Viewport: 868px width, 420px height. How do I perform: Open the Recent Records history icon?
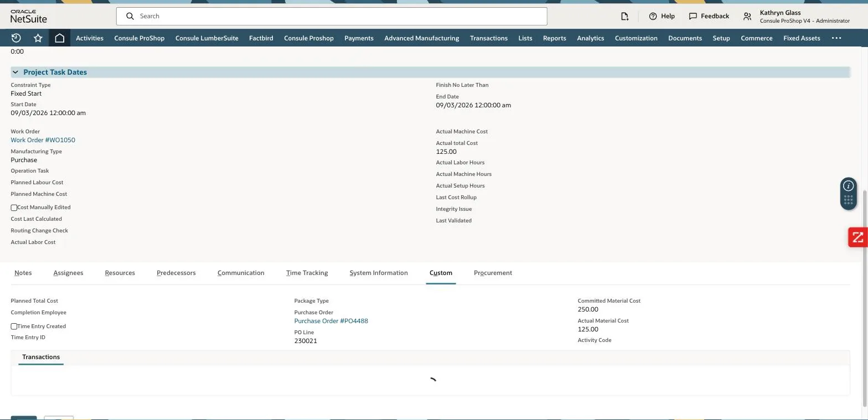16,38
